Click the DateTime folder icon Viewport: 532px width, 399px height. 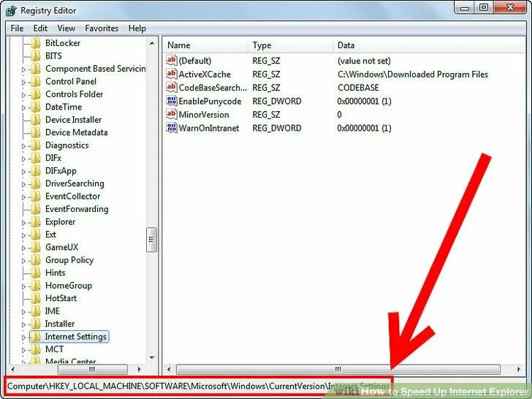[x=36, y=107]
